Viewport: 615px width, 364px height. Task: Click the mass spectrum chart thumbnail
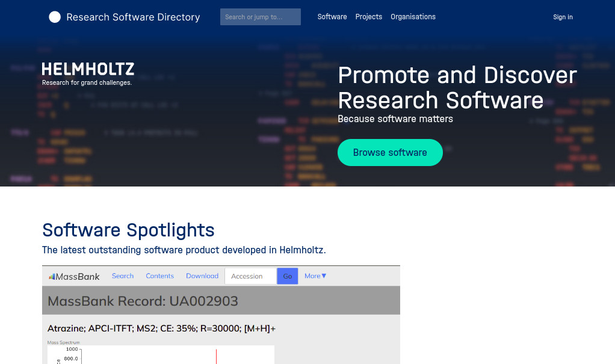pos(161,354)
